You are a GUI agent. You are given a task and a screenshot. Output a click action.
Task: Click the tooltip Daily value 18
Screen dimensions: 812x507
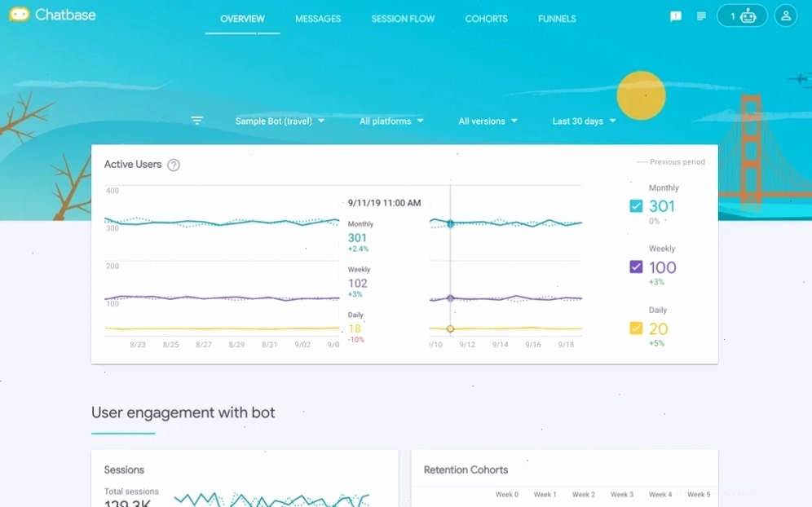tap(354, 328)
